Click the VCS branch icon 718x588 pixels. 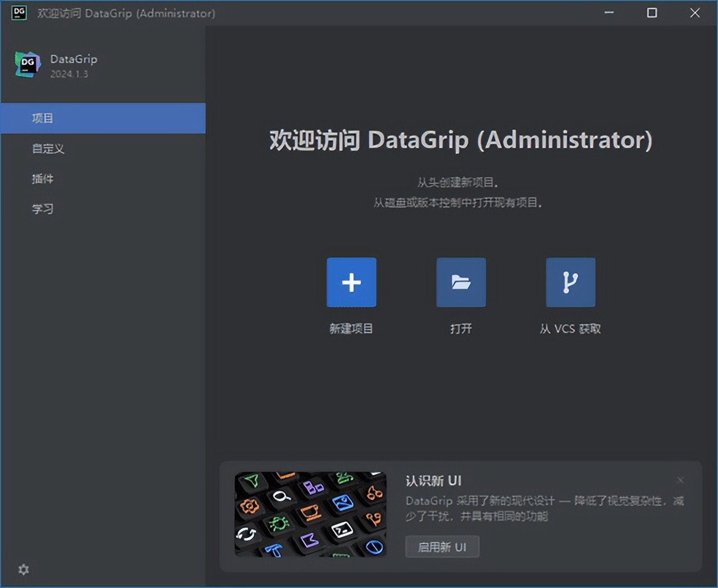[x=570, y=282]
